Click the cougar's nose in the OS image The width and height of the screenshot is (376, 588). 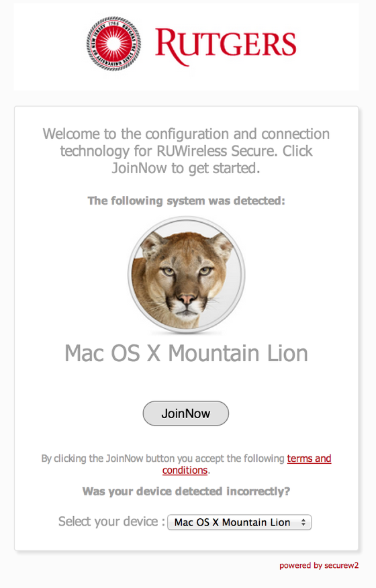click(187, 299)
